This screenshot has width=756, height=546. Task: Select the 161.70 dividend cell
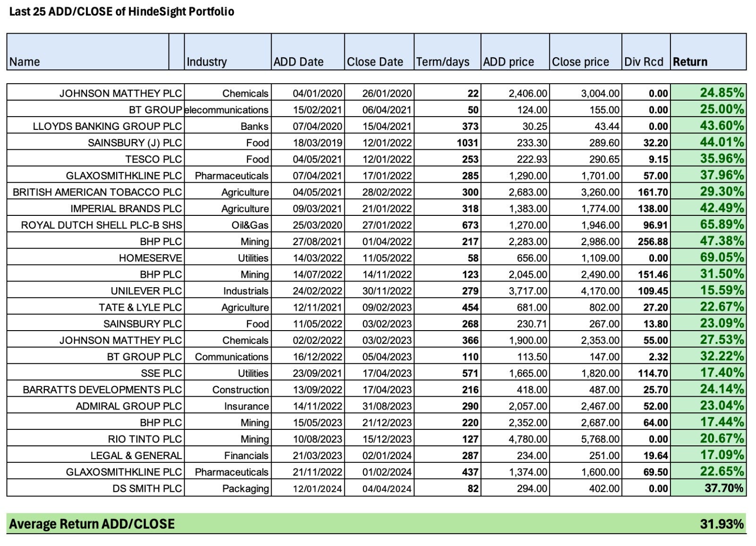pos(646,192)
